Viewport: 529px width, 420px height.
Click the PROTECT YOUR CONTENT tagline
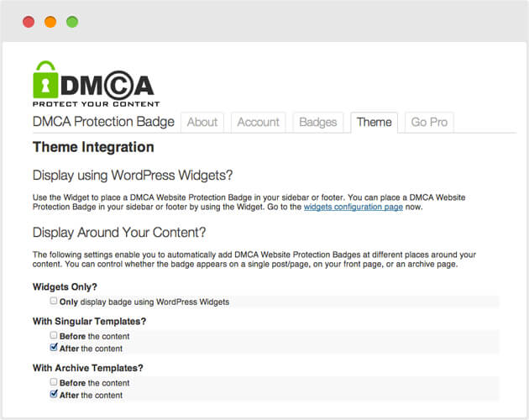(97, 104)
